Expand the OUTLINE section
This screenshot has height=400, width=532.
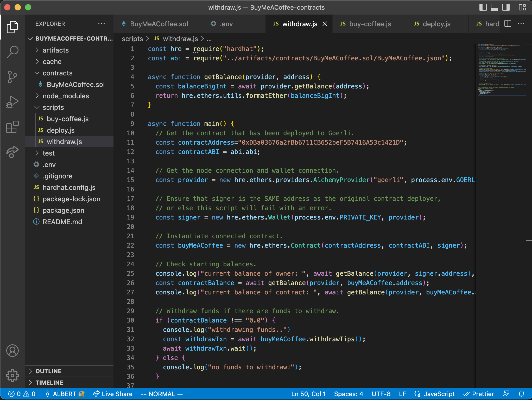69,371
